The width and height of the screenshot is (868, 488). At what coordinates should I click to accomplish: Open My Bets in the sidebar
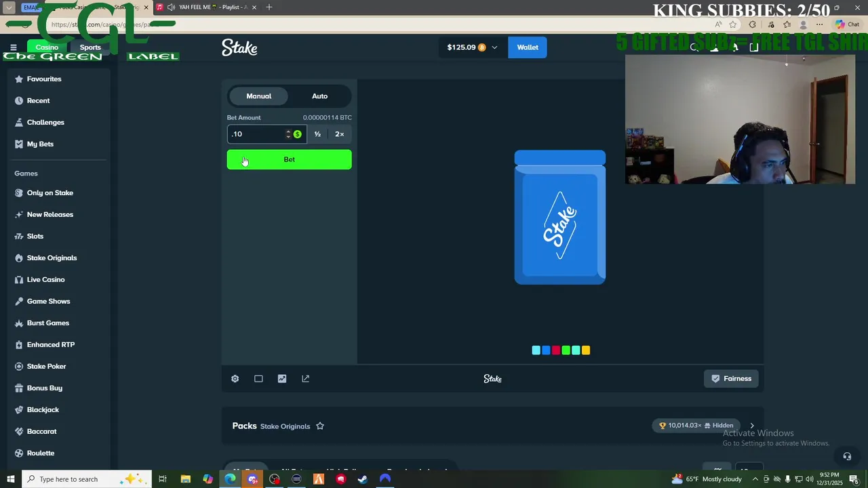40,144
